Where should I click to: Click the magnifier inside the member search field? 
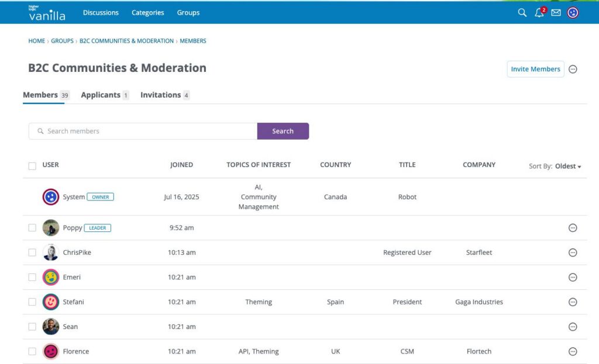[40, 131]
